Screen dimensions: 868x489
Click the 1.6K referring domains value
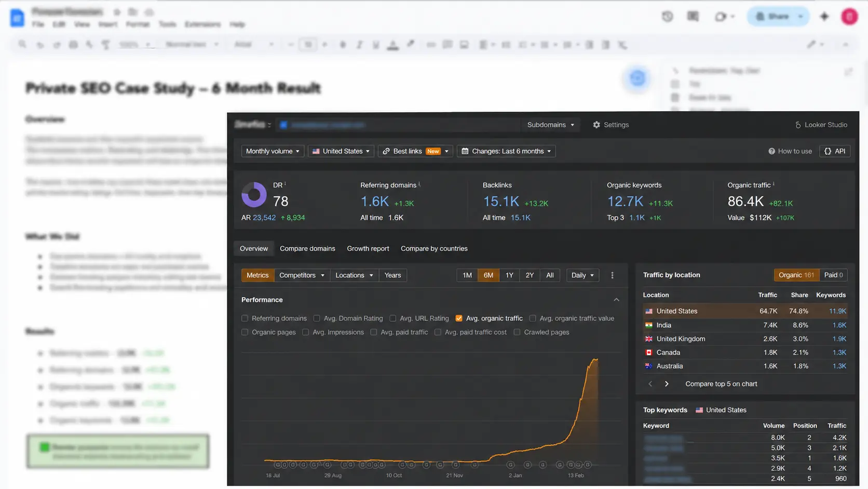click(374, 201)
